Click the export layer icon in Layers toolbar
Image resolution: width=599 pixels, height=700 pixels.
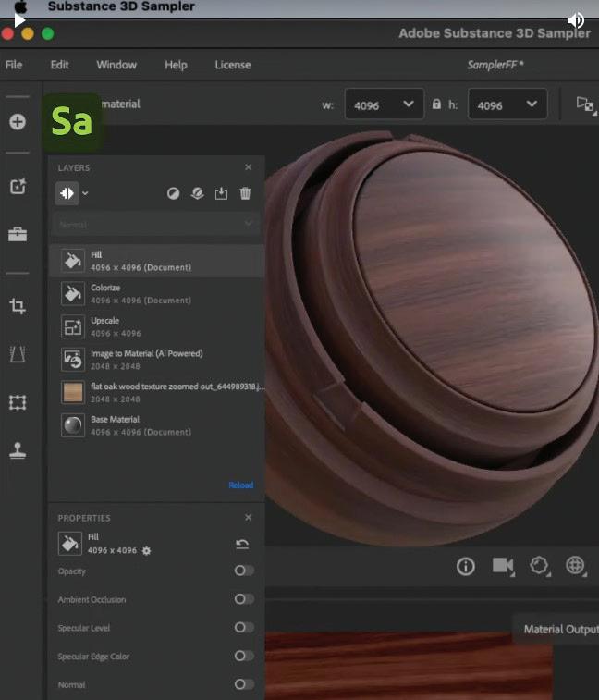[x=221, y=193]
